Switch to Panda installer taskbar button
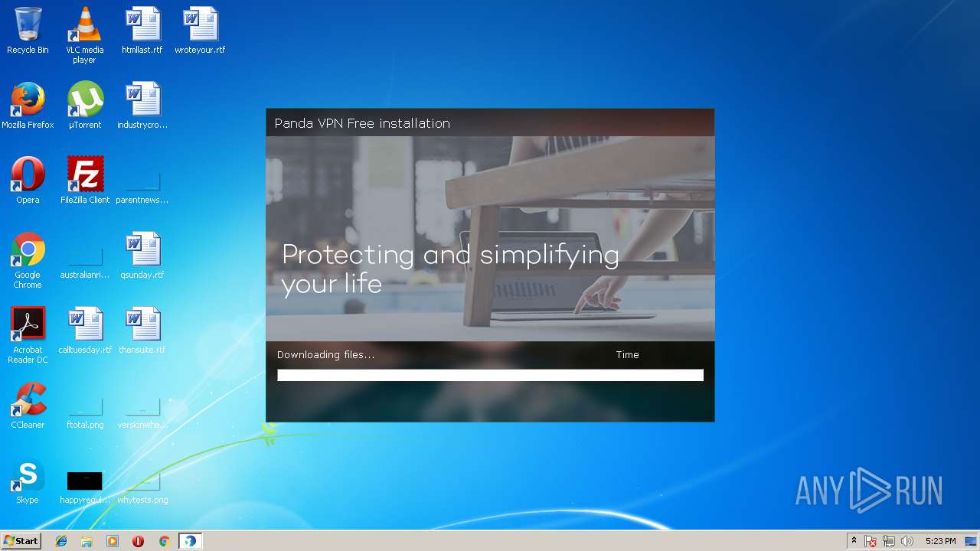 [x=190, y=541]
